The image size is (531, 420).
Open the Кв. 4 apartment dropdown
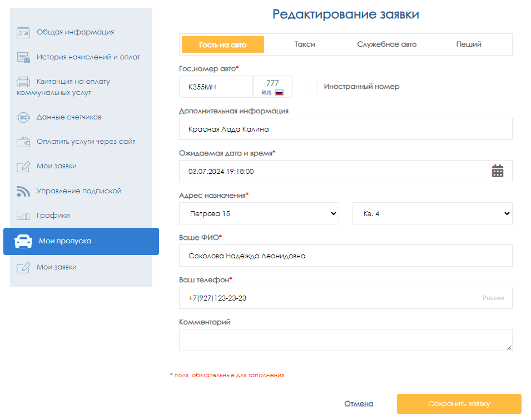click(433, 213)
